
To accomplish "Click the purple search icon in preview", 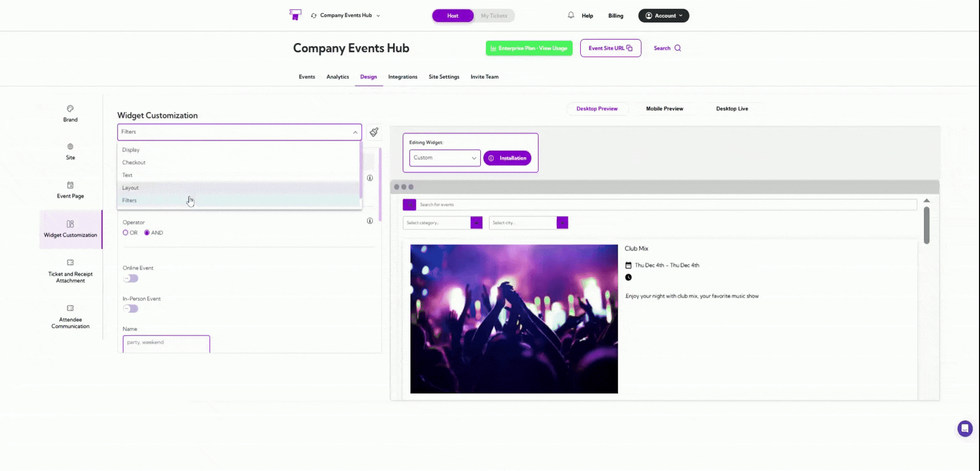I will (x=409, y=205).
